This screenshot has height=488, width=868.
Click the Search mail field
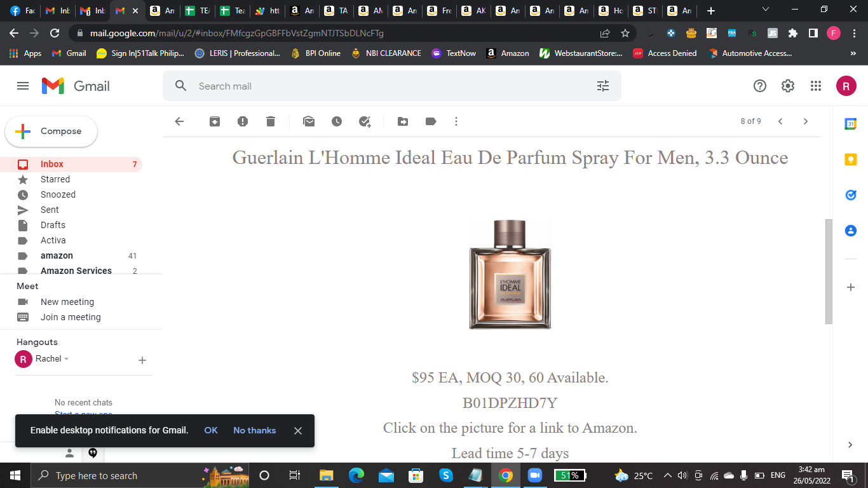click(x=391, y=86)
